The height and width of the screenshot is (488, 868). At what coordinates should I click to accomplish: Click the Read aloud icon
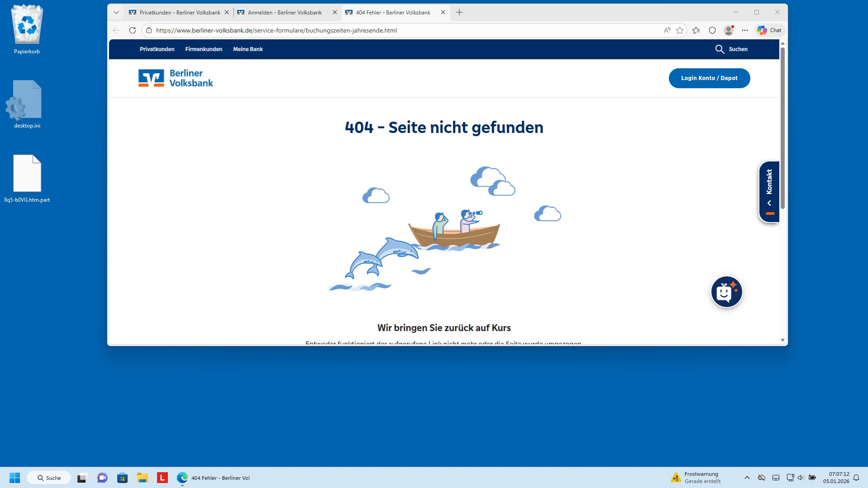coord(667,30)
